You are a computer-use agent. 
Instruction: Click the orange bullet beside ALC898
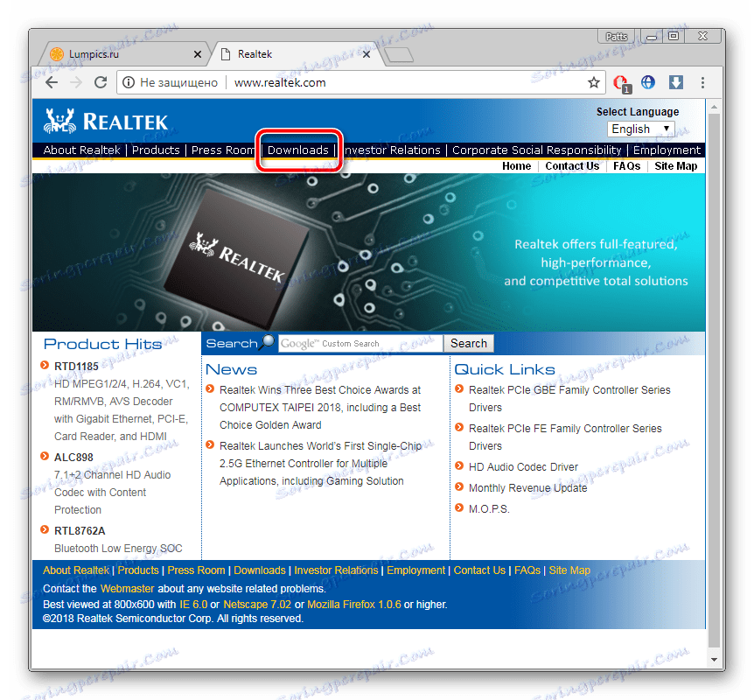pos(45,456)
